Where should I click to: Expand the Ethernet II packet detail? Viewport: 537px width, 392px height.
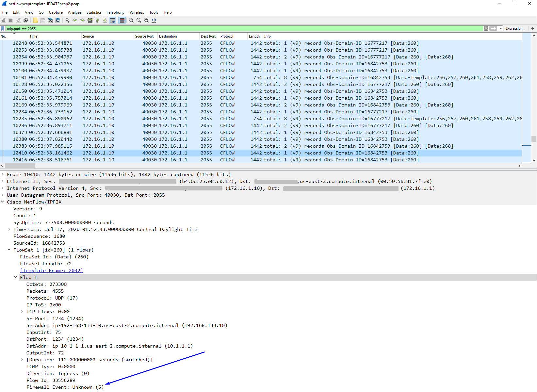pyautogui.click(x=3, y=181)
